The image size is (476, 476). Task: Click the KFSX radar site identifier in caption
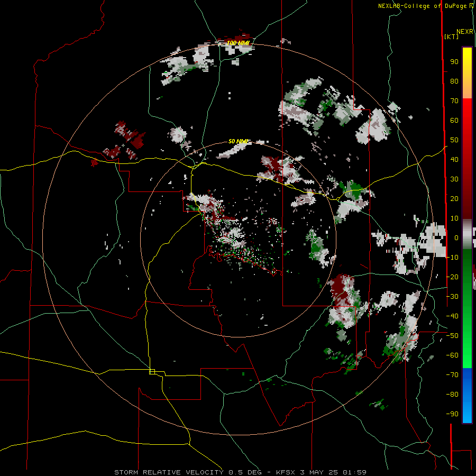[x=286, y=472]
